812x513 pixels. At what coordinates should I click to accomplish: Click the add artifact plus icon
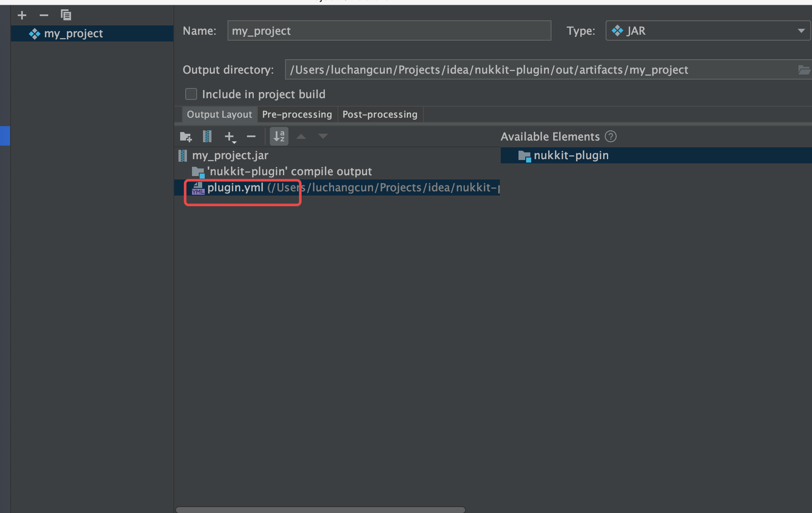click(22, 16)
